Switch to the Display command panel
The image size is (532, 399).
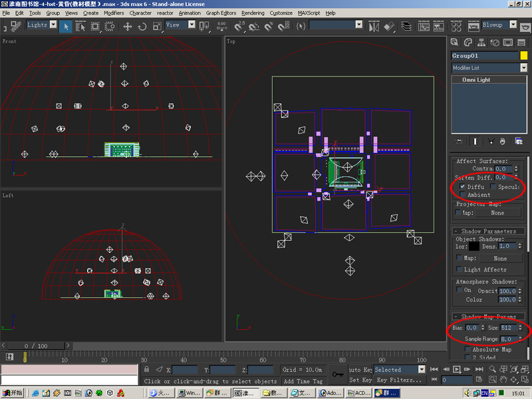coord(508,43)
